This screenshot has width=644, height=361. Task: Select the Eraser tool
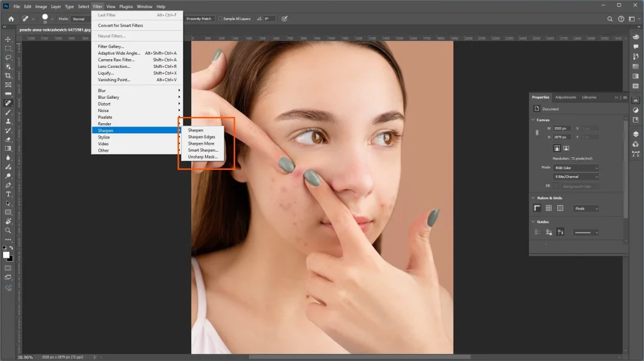[x=8, y=140]
